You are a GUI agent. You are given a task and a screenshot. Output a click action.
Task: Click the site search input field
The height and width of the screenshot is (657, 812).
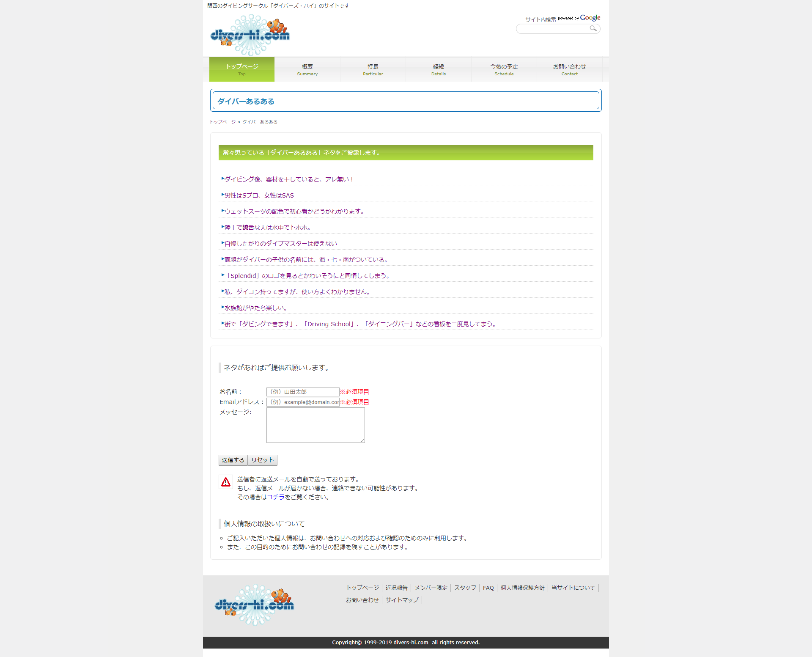[x=552, y=29]
